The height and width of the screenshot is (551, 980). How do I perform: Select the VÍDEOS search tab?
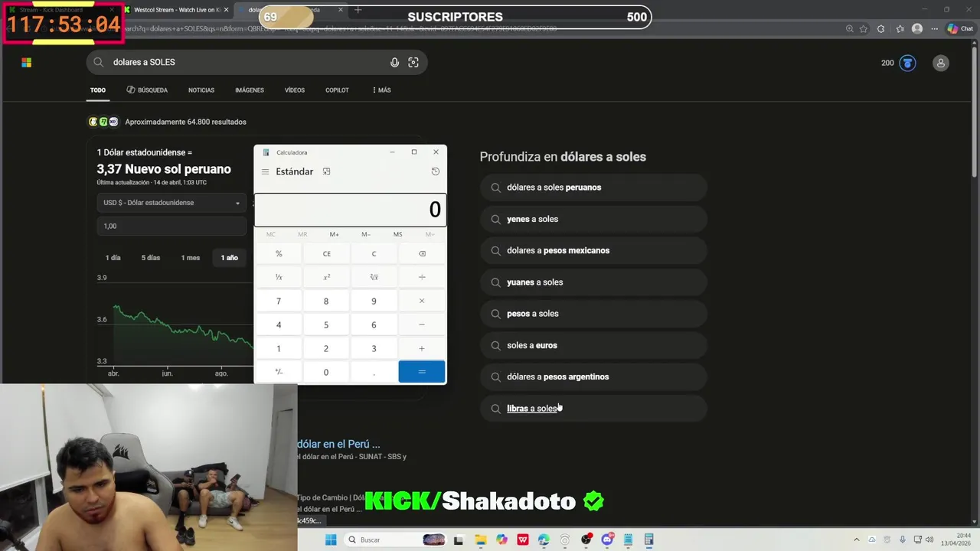tap(295, 90)
